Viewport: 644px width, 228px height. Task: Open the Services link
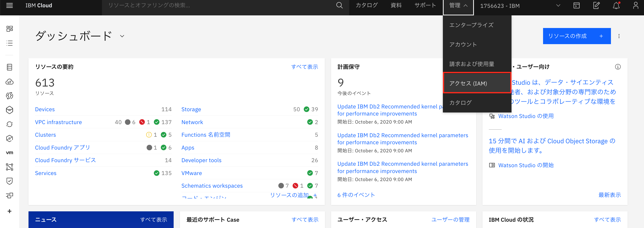pos(46,173)
